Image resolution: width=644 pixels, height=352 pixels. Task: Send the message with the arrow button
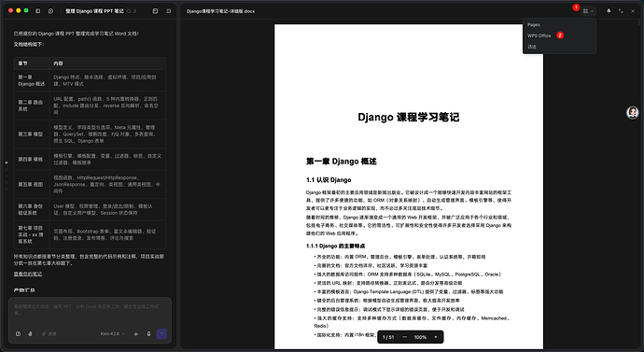point(161,334)
